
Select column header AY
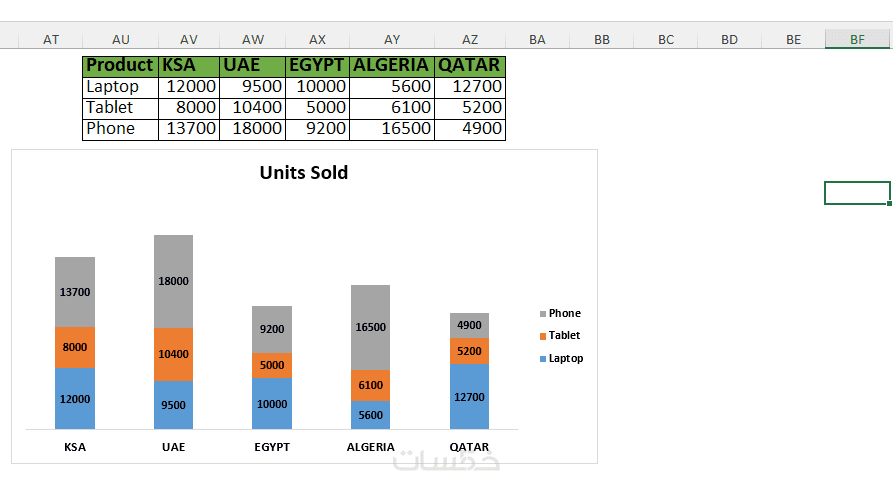392,39
